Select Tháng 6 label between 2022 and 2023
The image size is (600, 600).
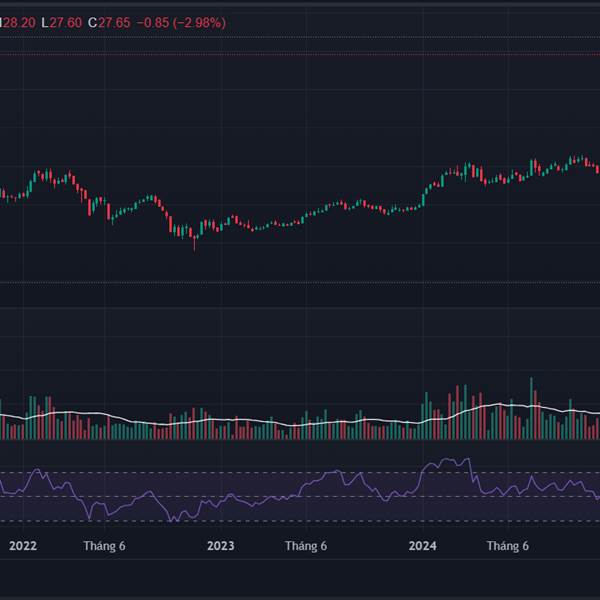104,546
